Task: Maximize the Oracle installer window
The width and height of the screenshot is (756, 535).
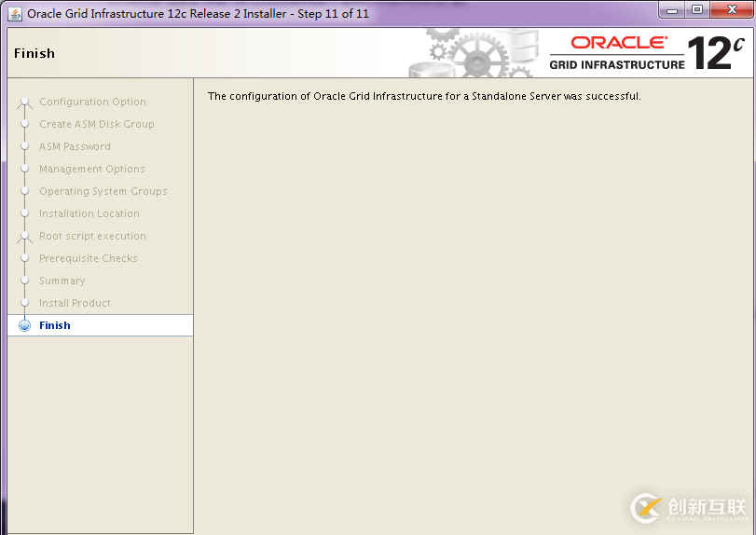Action: 697,10
